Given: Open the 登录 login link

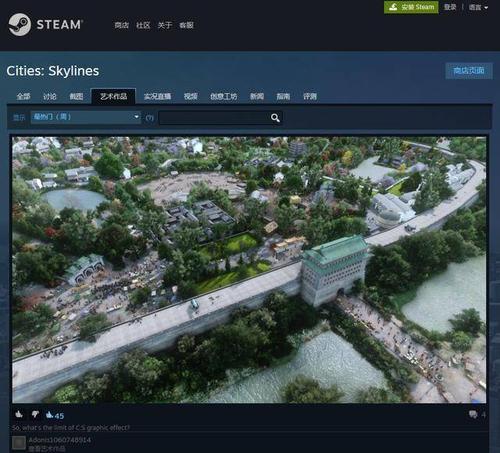Looking at the screenshot, I should coord(450,7).
